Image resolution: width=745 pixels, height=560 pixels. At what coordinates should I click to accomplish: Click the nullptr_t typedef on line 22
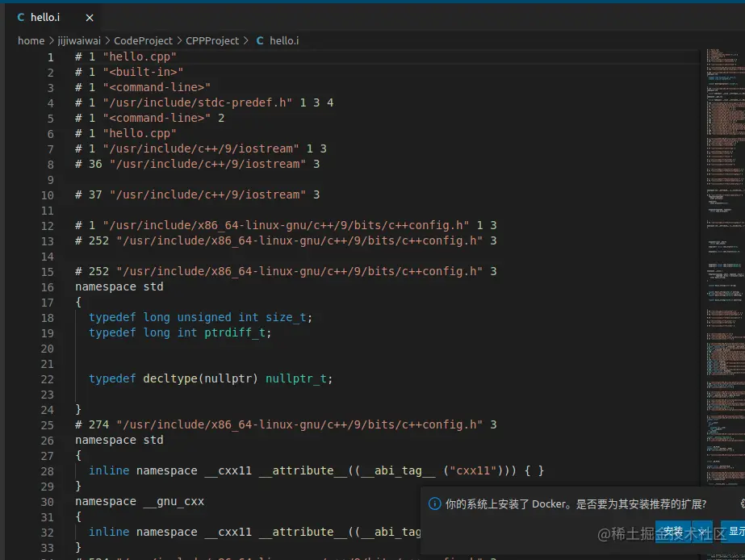pyautogui.click(x=211, y=378)
